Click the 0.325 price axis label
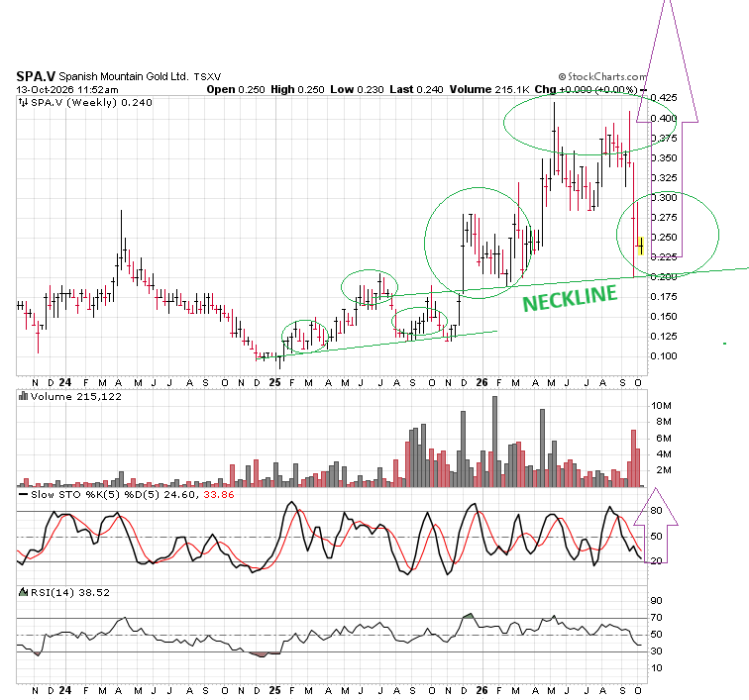Screen dimensions: 749x700 point(664,177)
